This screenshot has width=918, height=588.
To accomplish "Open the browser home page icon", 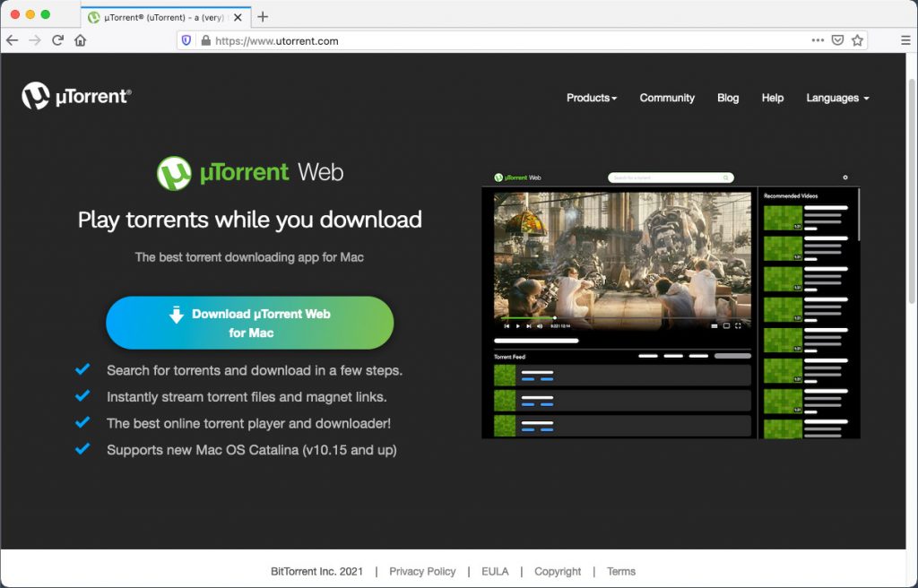I will tap(80, 40).
